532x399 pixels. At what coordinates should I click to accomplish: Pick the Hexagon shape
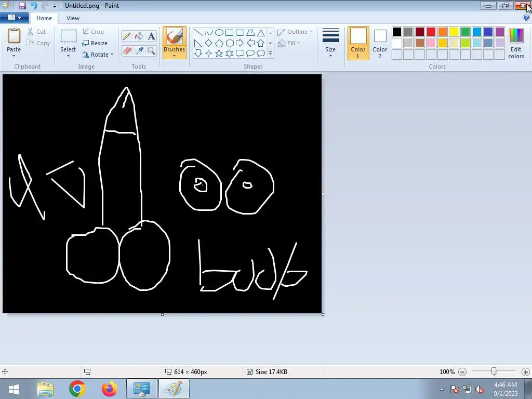[229, 43]
